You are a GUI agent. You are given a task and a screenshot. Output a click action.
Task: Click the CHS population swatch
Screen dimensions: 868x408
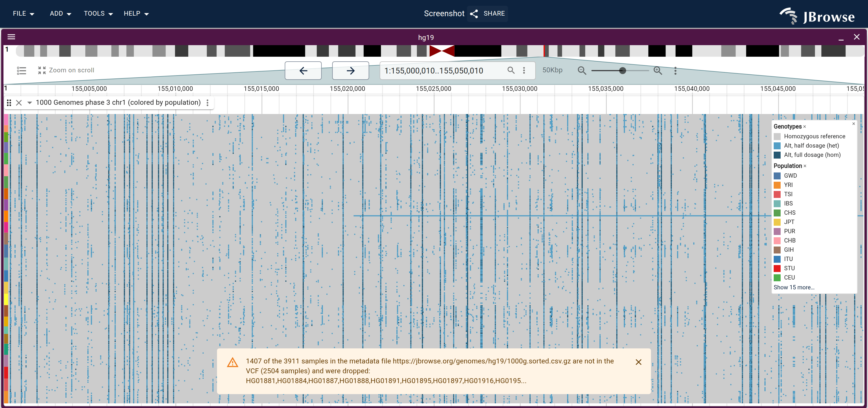(x=777, y=213)
